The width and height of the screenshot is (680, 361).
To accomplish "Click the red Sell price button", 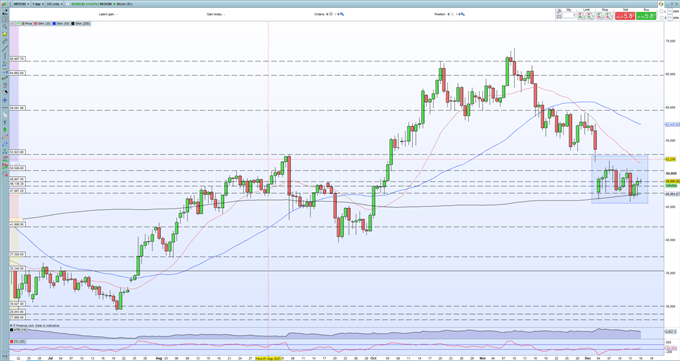I will (625, 16).
